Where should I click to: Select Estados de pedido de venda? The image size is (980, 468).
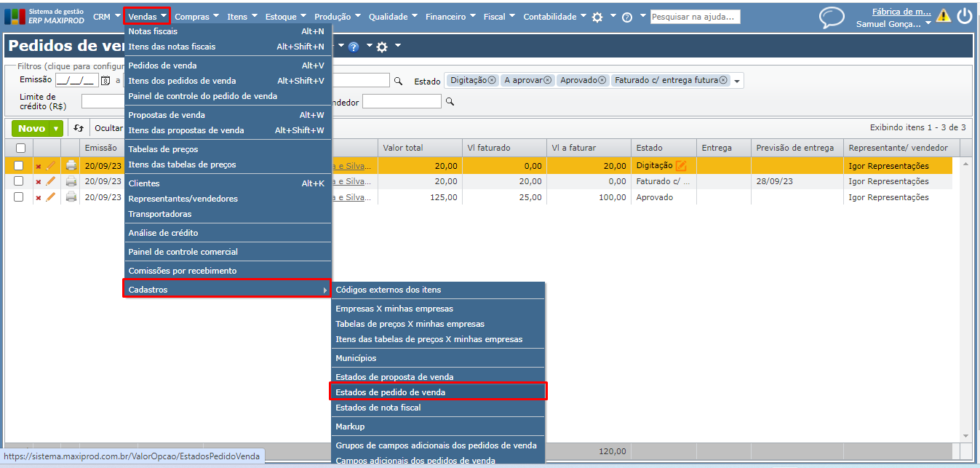[390, 392]
